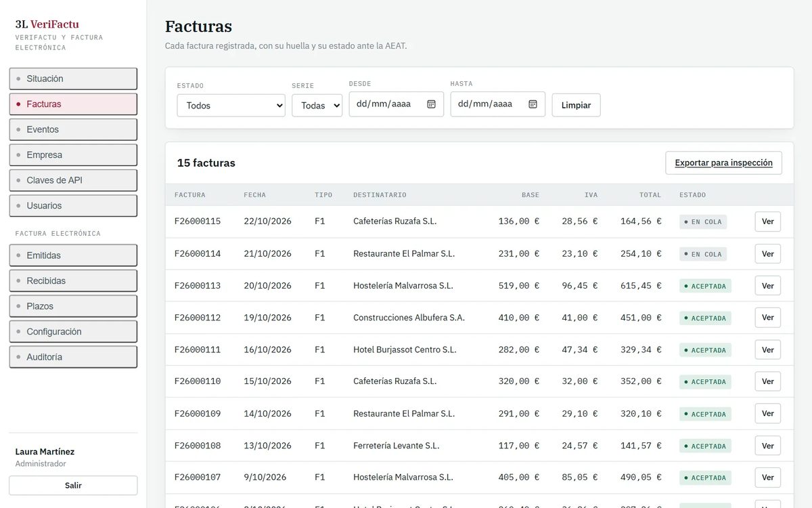Screen dimensions: 812x508
Task: Click the Hasta date input
Action: (x=498, y=104)
